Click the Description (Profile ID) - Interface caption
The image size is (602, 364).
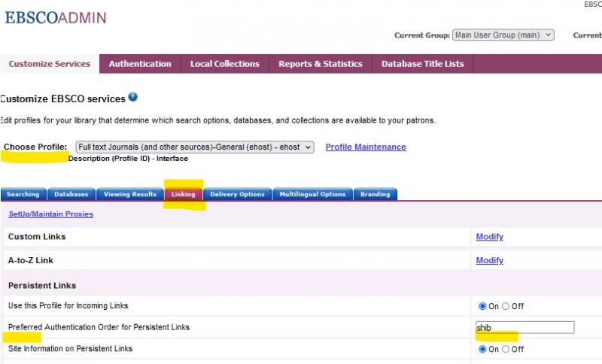(x=128, y=159)
